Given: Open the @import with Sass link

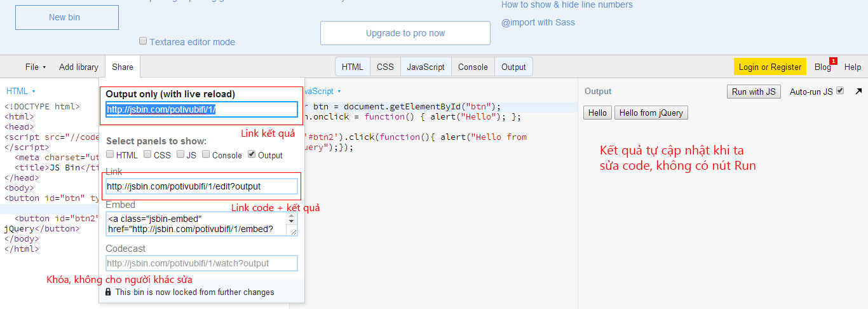Looking at the screenshot, I should pyautogui.click(x=538, y=22).
